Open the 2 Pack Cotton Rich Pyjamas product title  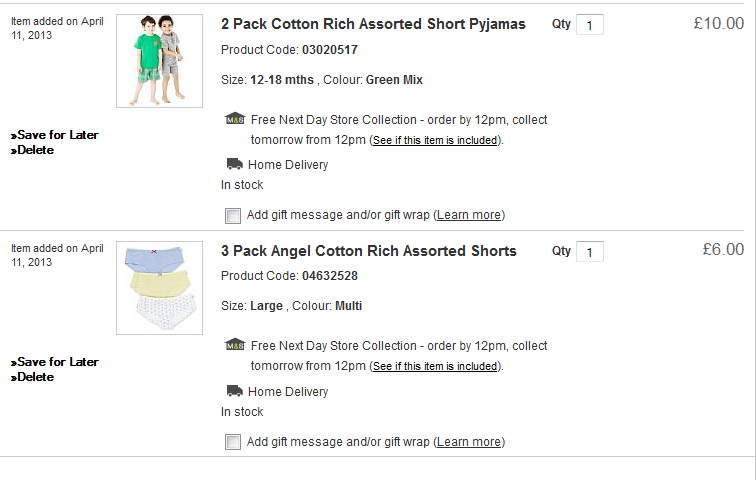(373, 24)
